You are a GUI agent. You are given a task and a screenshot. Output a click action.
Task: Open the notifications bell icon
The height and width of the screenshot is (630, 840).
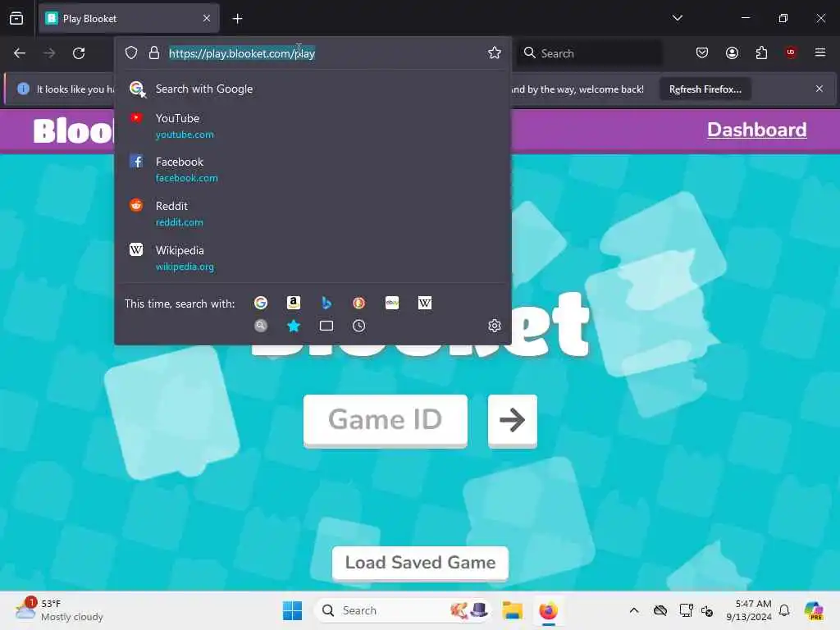(x=784, y=610)
